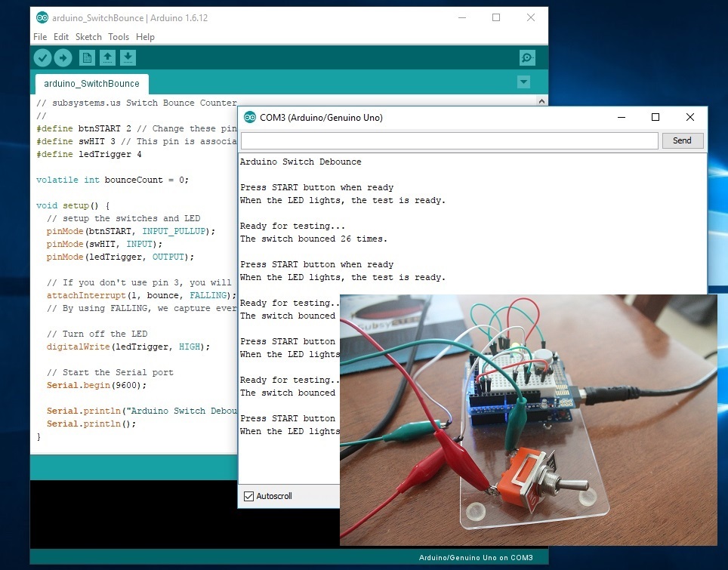
Task: Maximize the Arduino IDE window
Action: pyautogui.click(x=496, y=17)
